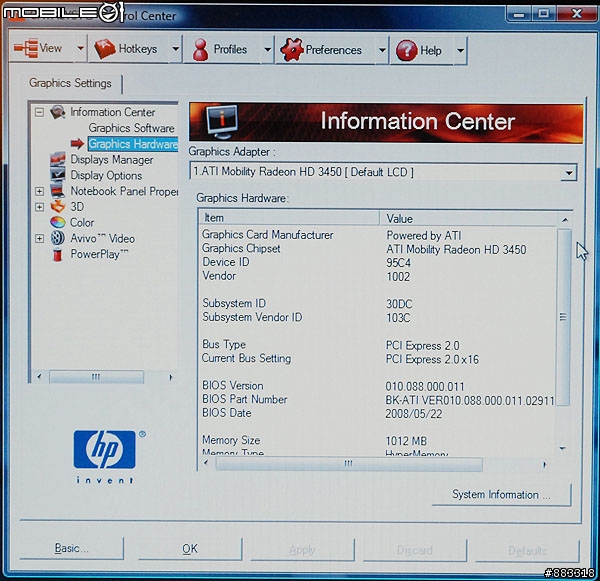Click the Help question mark icon
This screenshot has height=581, width=600.
point(406,50)
